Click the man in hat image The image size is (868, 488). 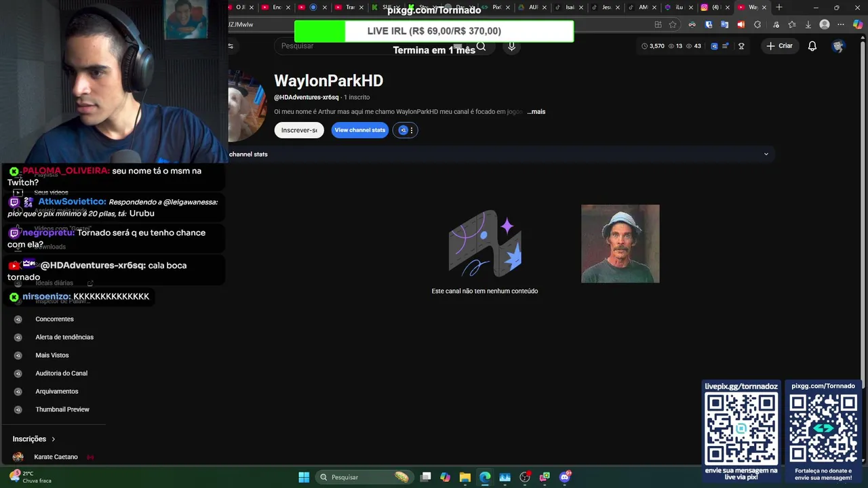[620, 244]
